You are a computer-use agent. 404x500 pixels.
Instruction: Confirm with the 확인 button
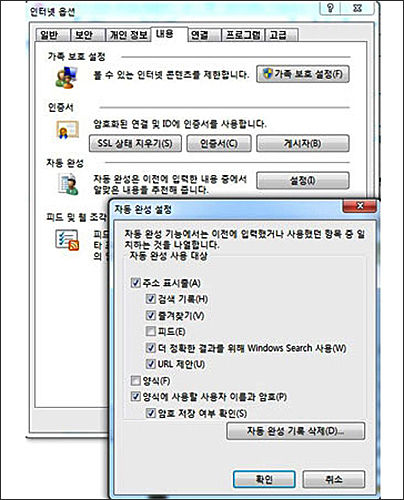pos(264,479)
